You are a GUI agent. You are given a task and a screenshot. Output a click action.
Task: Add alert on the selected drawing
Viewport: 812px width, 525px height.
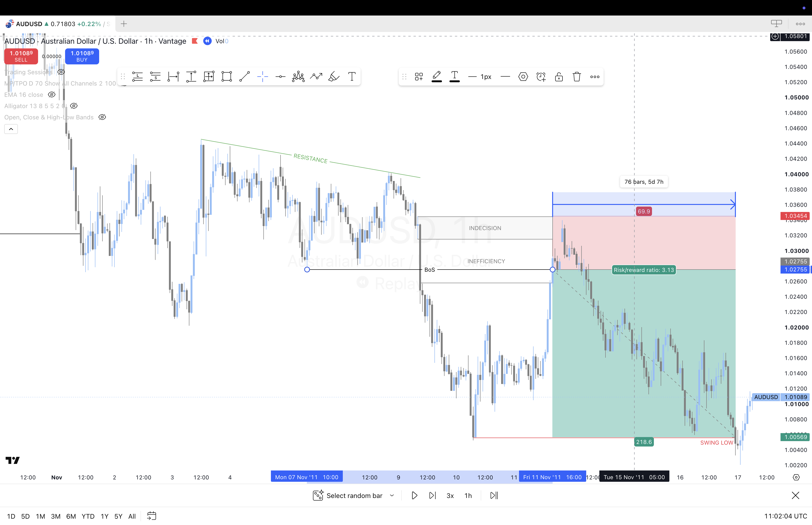(541, 77)
